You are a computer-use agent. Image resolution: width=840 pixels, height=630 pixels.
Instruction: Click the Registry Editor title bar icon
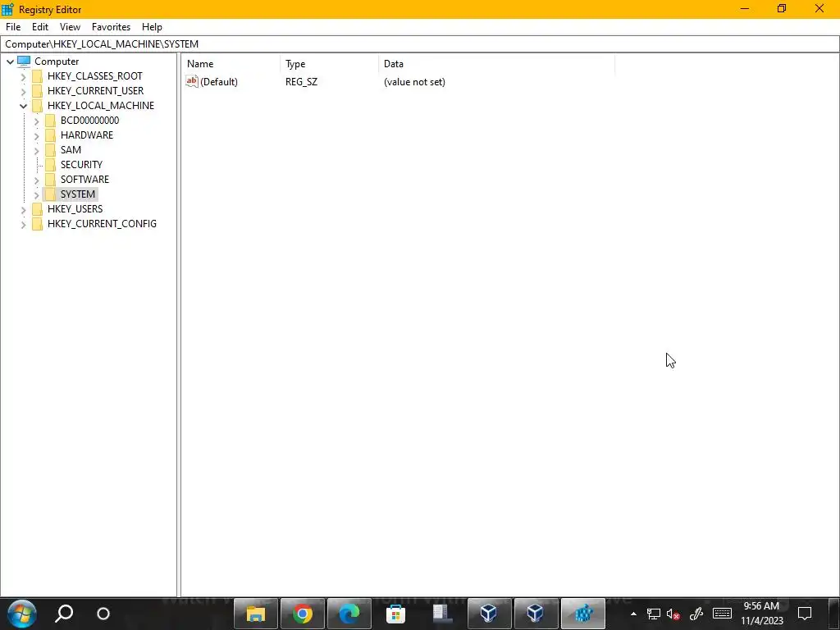pos(7,9)
